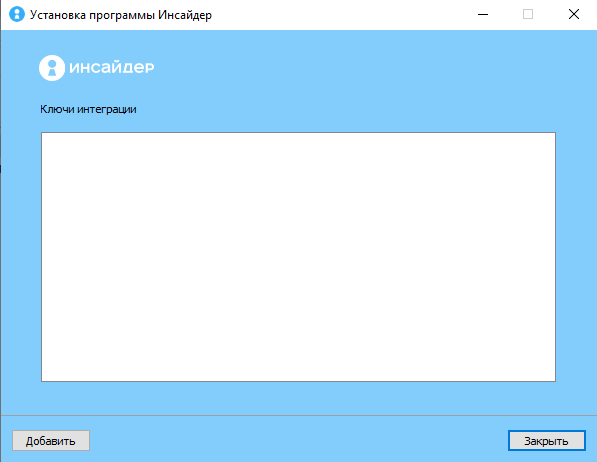The image size is (597, 462).
Task: Click empty title bar space left of minimize
Action: (343, 14)
